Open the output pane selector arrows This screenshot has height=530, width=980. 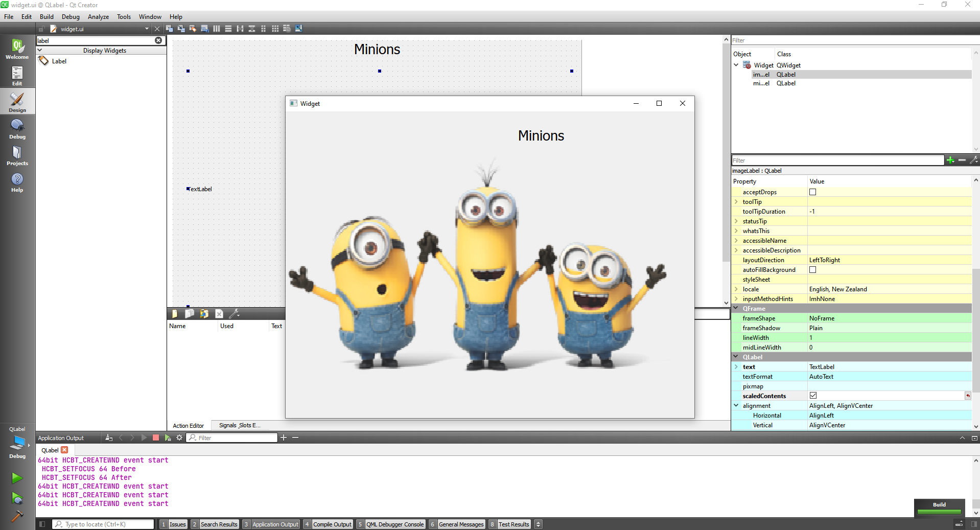(x=538, y=524)
